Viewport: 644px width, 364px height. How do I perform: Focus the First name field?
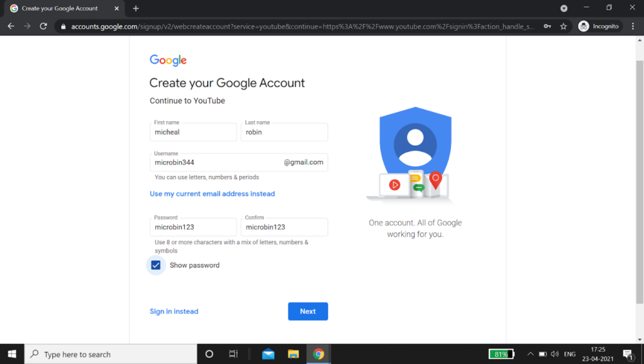tap(193, 132)
